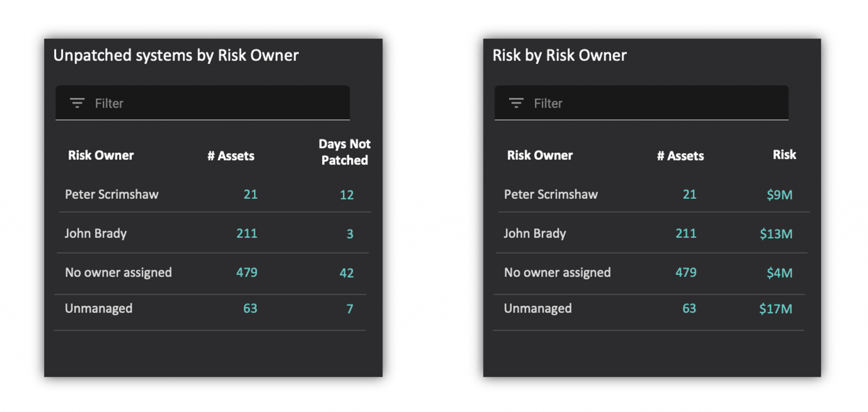
Task: Select No owner assigned in Risk table
Action: click(557, 272)
